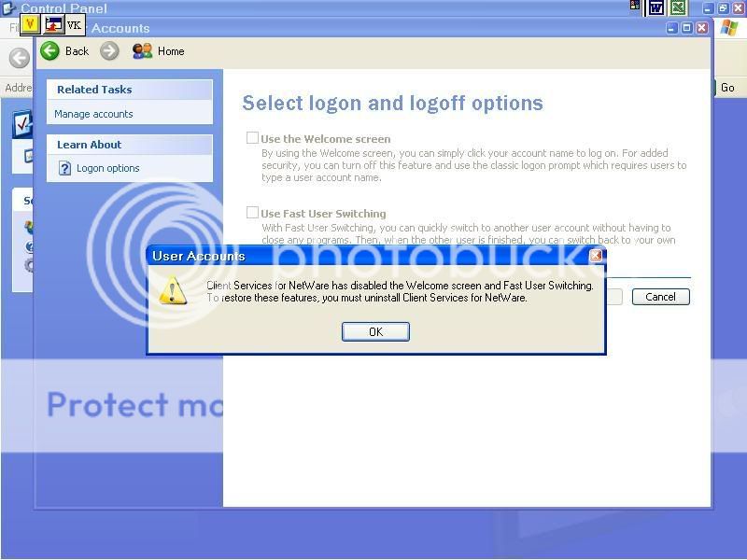Click OK in the User Accounts warning dialog
Screen dimensions: 747x560
[375, 332]
